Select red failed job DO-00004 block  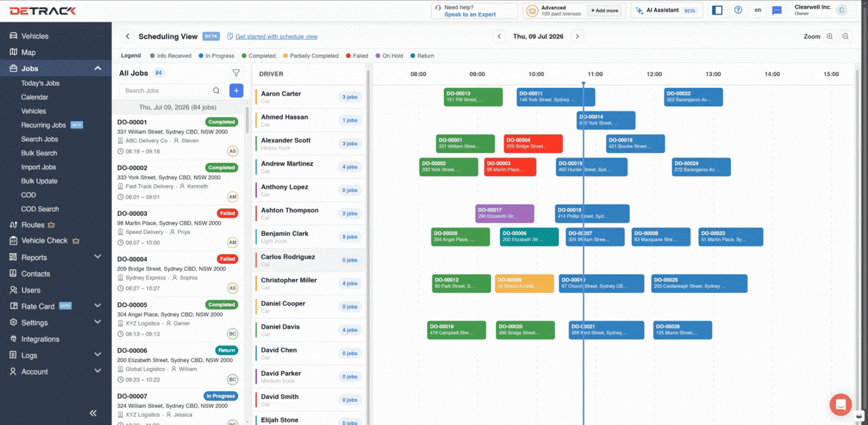click(x=533, y=144)
